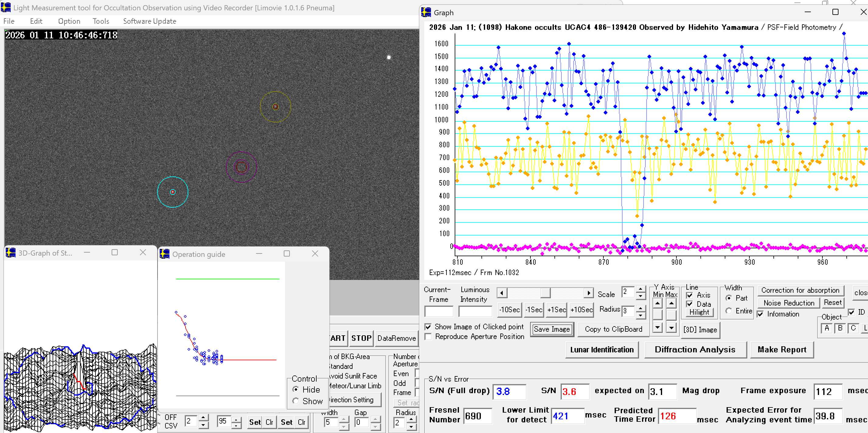The image size is (868, 433).
Task: Click the Make Report button
Action: 782,350
